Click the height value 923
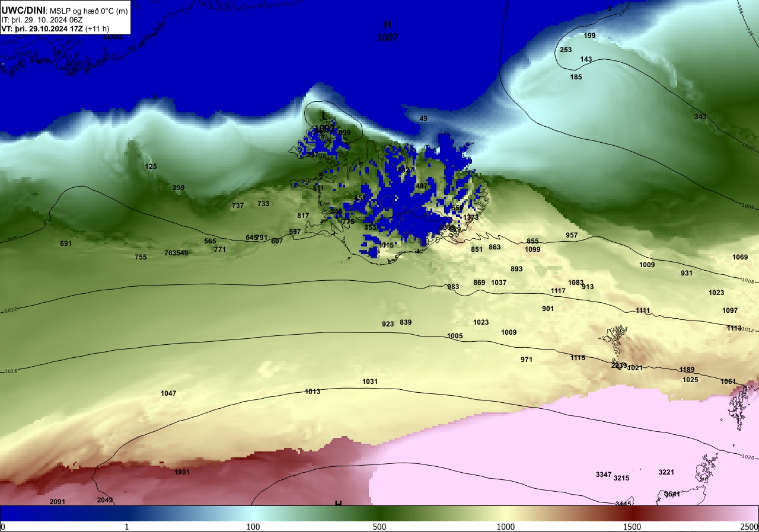759x532 pixels. pyautogui.click(x=388, y=324)
